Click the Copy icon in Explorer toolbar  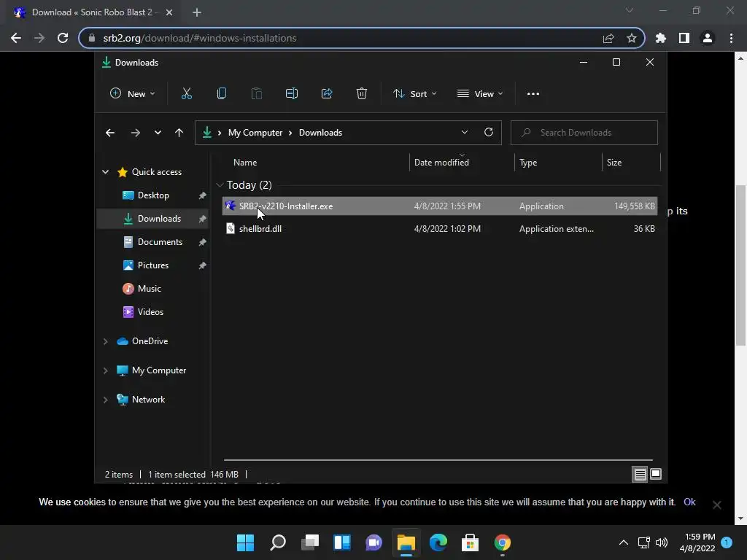click(222, 93)
